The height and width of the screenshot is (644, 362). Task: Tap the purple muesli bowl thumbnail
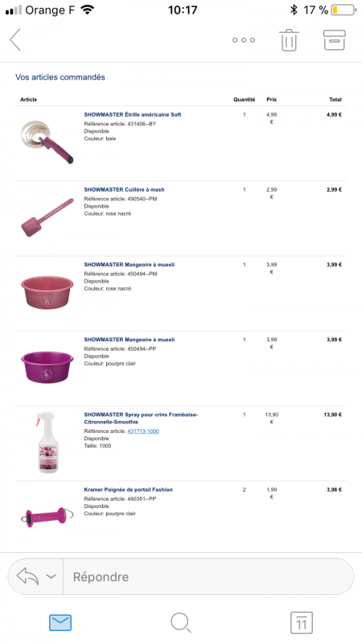pyautogui.click(x=47, y=367)
